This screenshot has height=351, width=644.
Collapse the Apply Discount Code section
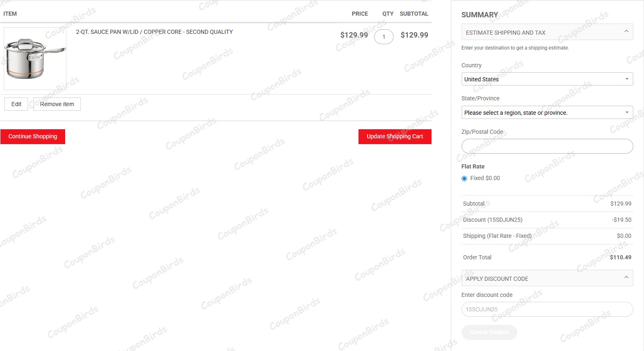pos(547,278)
